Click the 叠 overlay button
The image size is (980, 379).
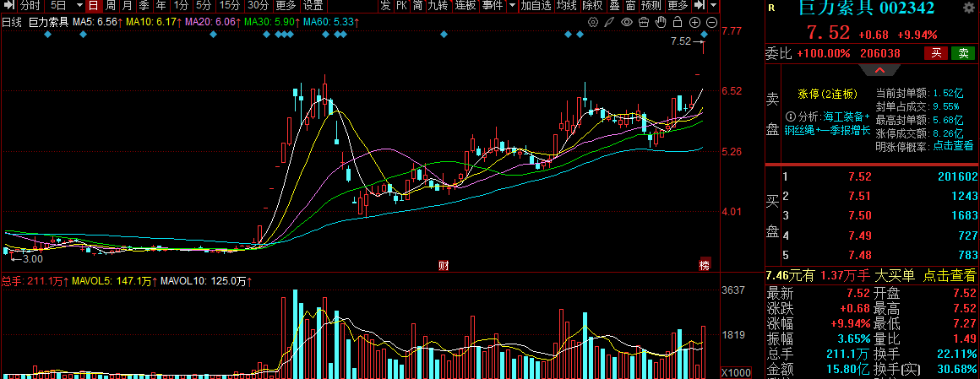click(614, 6)
